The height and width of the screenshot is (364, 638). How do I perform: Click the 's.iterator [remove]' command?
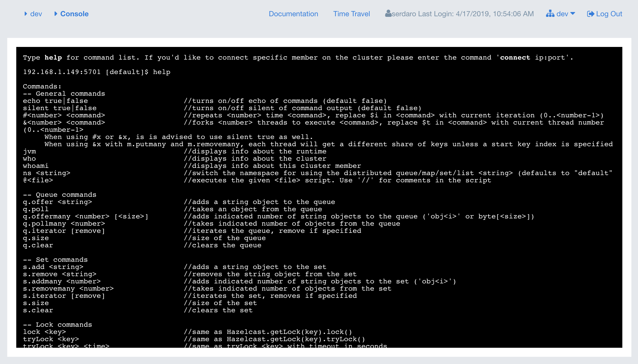point(64,296)
